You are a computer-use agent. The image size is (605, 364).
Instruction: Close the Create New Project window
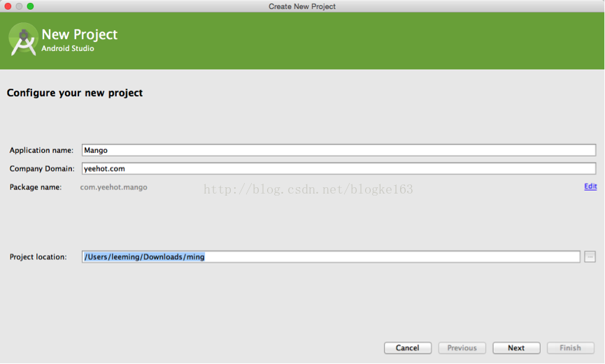(8, 6)
